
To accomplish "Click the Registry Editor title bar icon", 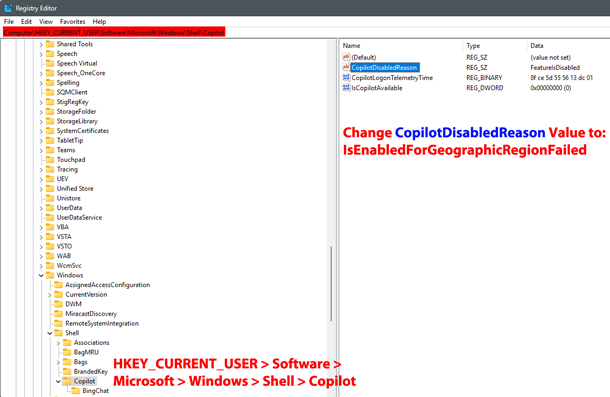I will click(8, 8).
